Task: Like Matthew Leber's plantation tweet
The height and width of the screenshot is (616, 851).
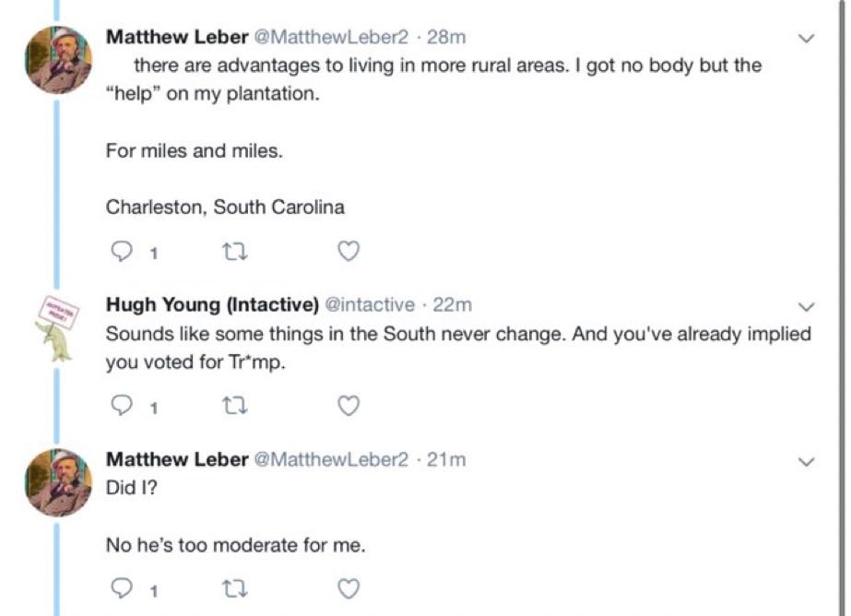Action: [x=348, y=250]
